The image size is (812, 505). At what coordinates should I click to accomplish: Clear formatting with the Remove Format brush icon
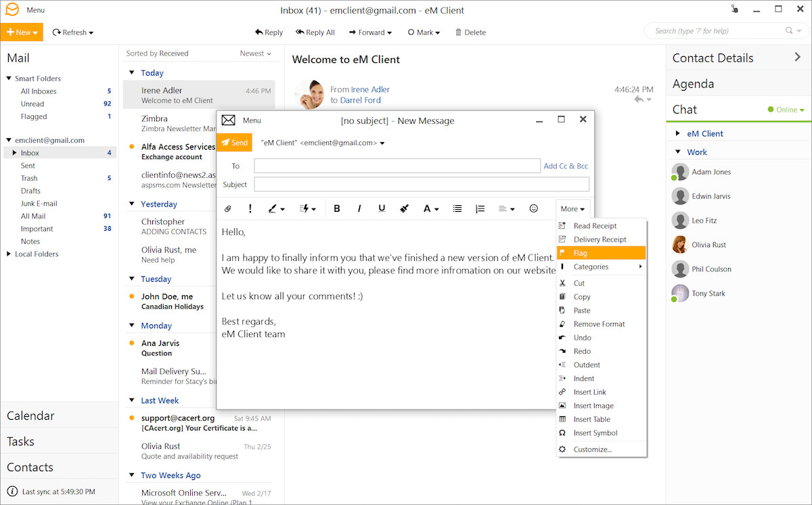(404, 208)
